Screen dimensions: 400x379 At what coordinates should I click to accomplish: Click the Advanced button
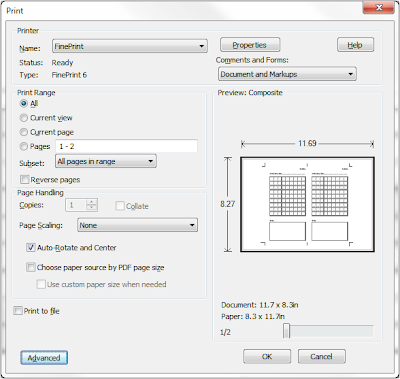point(44,358)
